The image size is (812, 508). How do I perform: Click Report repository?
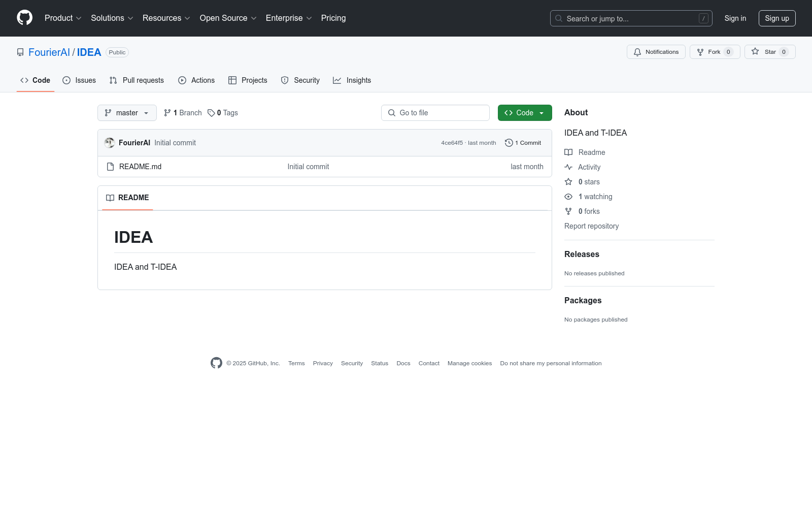[x=592, y=226]
